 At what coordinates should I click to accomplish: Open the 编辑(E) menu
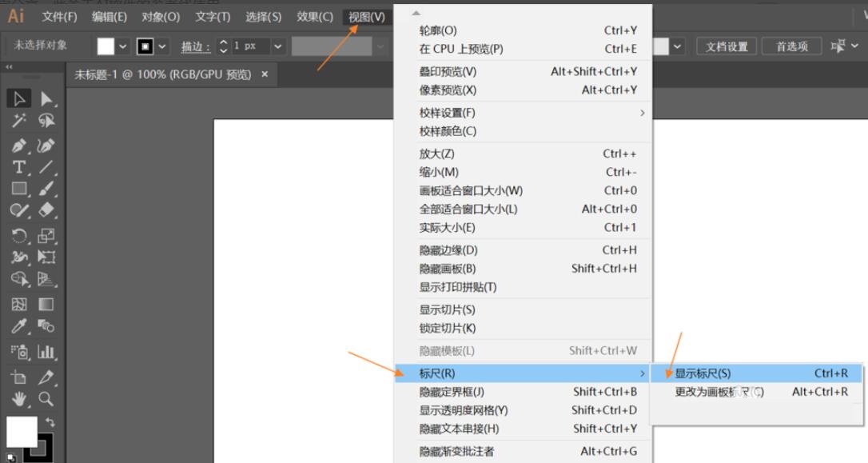point(109,17)
